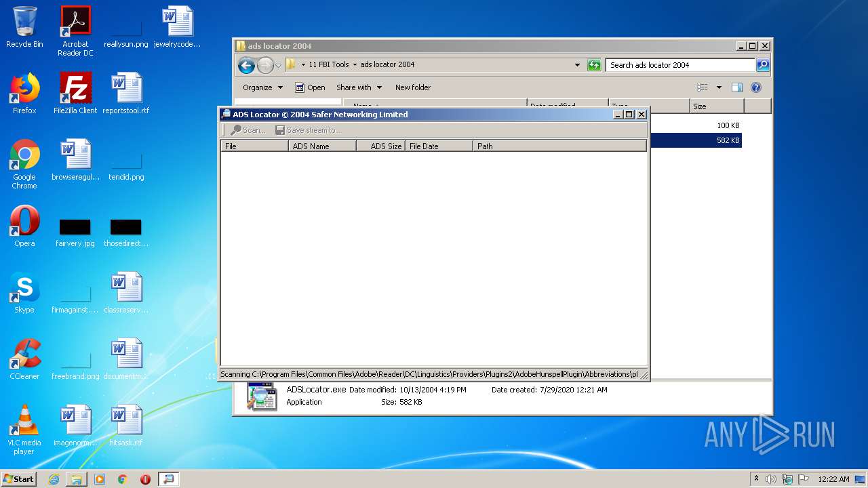
Task: Select the jewelrycode document icon
Action: [x=178, y=28]
